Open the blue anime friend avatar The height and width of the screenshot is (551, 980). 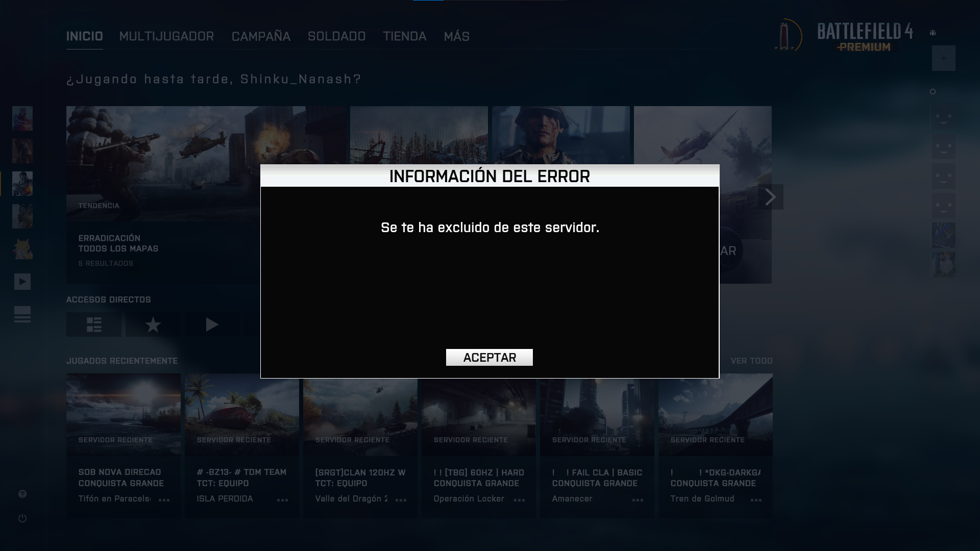coord(943,235)
